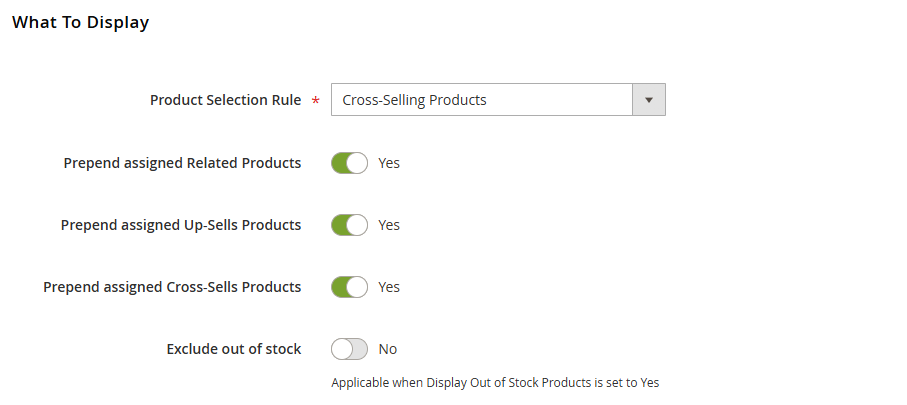Click the Display Out of Stock Products note
This screenshot has height=405, width=907.
pos(495,382)
